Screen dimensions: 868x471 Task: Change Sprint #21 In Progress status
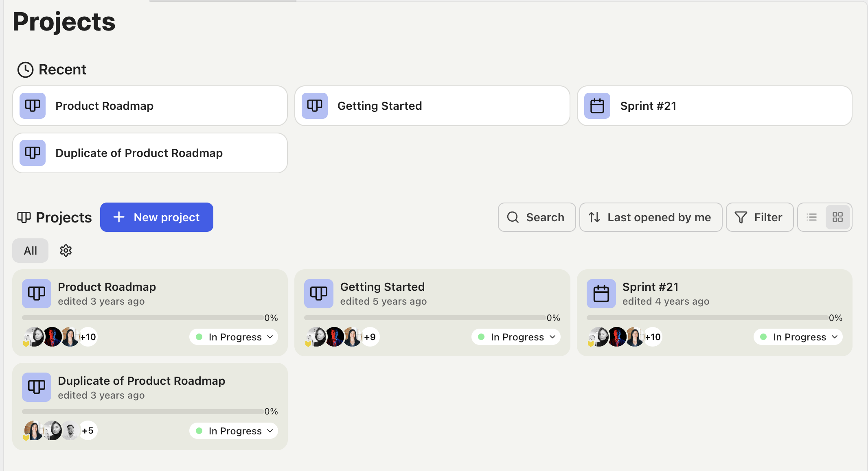798,337
